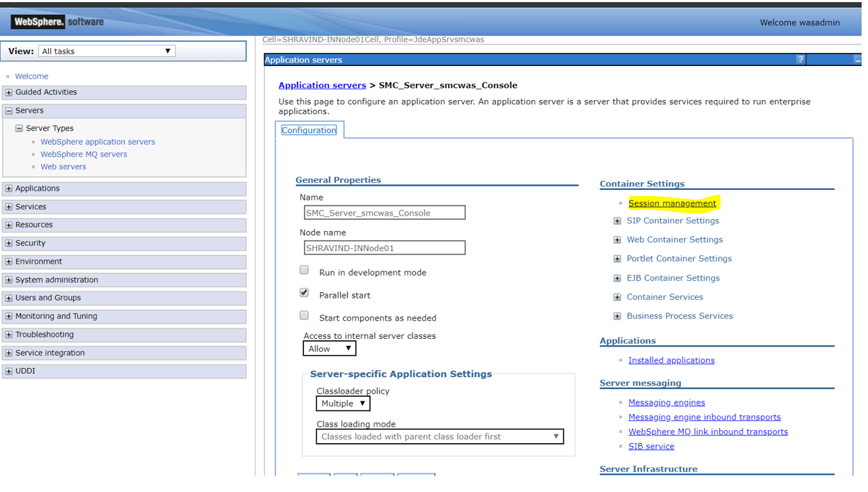Open the Welcome link in navigation
Screen dimensions: 868x492
[x=32, y=76]
